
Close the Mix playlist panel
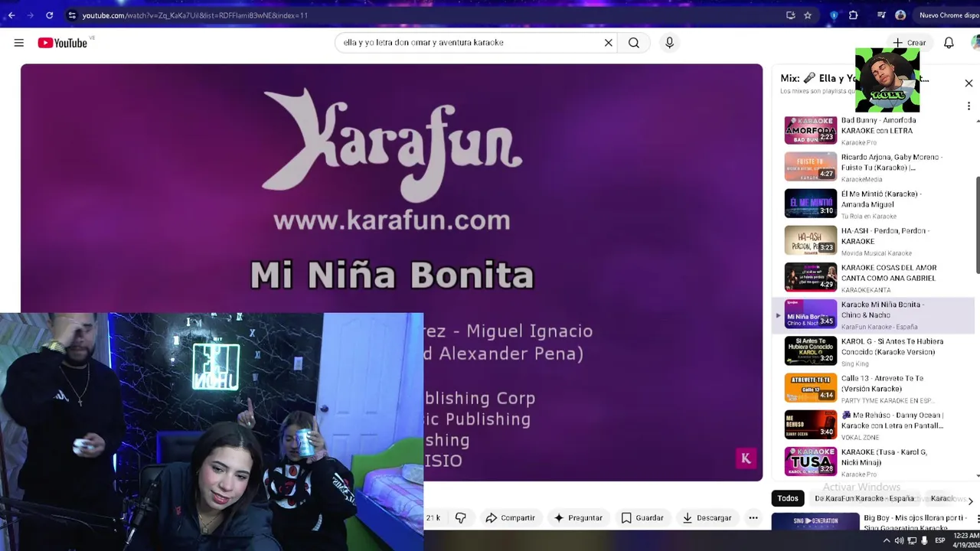click(969, 83)
